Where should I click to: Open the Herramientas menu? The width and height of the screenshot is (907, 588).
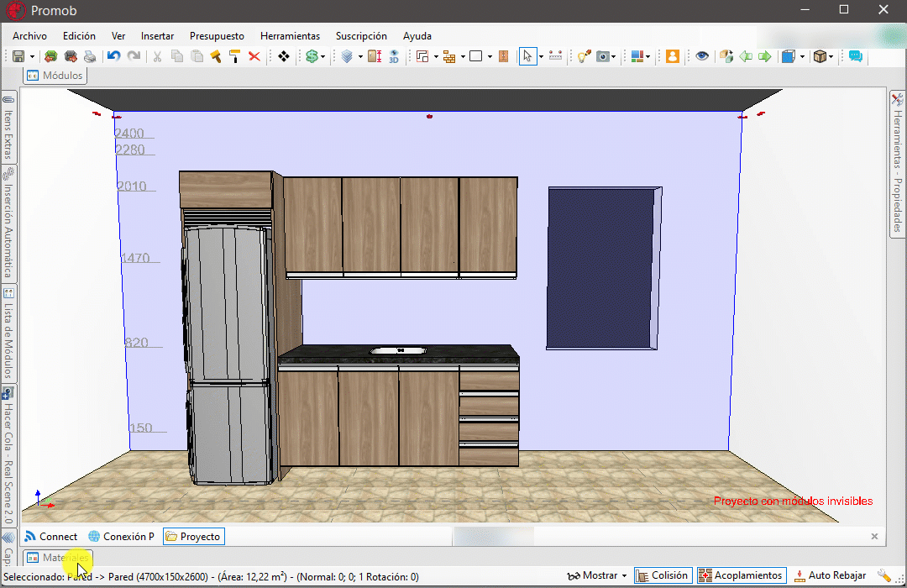click(290, 36)
